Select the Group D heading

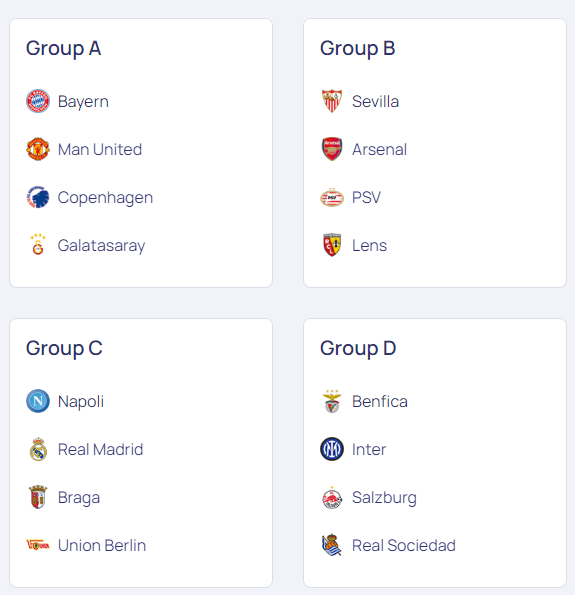point(358,348)
